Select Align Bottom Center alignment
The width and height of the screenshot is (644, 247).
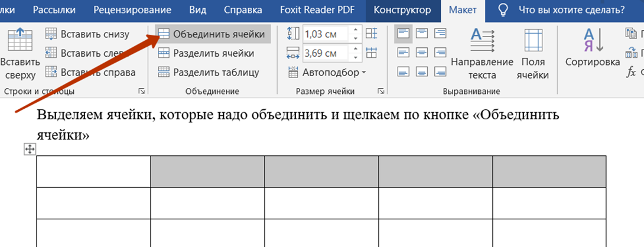pos(422,72)
